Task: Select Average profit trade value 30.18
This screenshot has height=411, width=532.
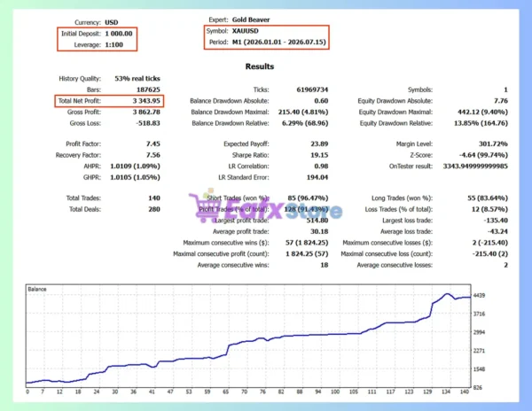Action: click(319, 232)
